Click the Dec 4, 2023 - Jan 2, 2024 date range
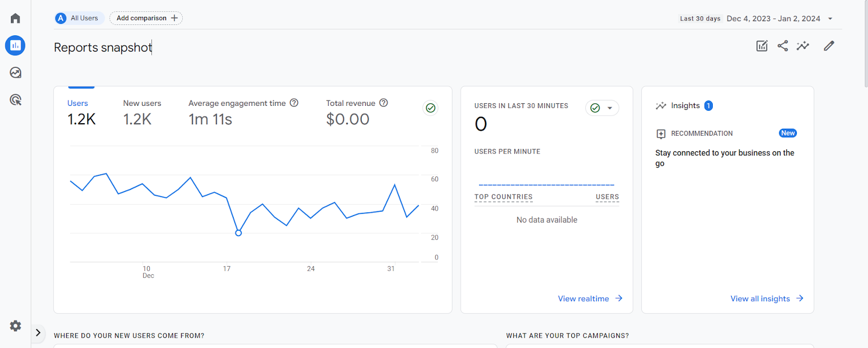The height and width of the screenshot is (348, 868). point(773,18)
